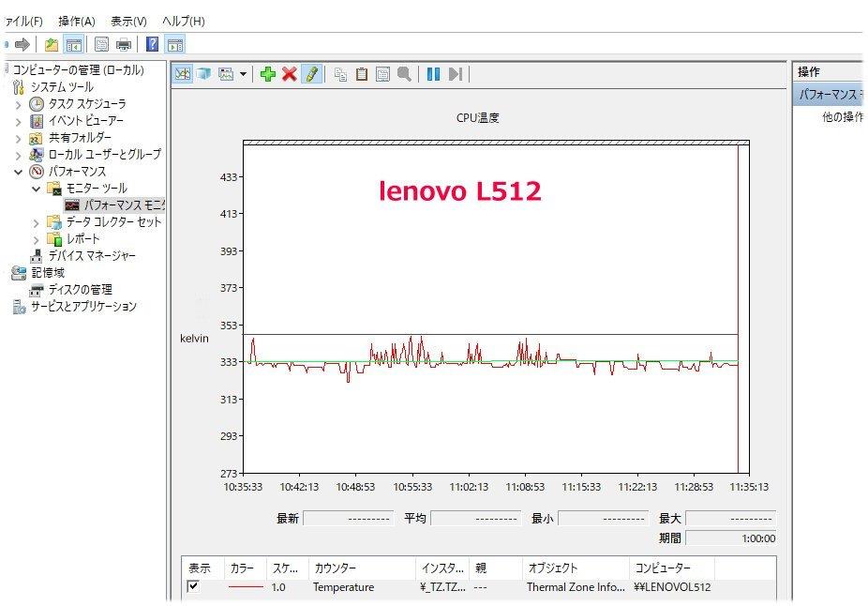Click the スケ... scale column header
868x606 pixels.
288,568
